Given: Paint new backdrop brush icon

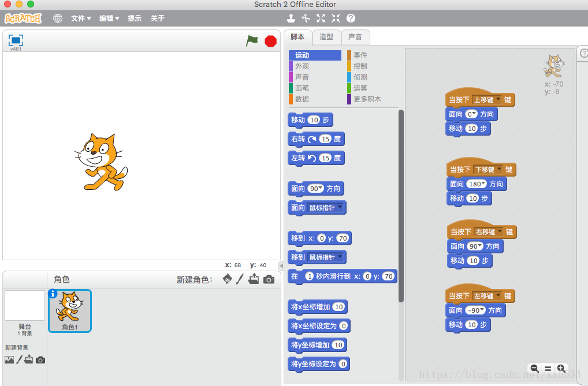Looking at the screenshot, I should [x=20, y=360].
